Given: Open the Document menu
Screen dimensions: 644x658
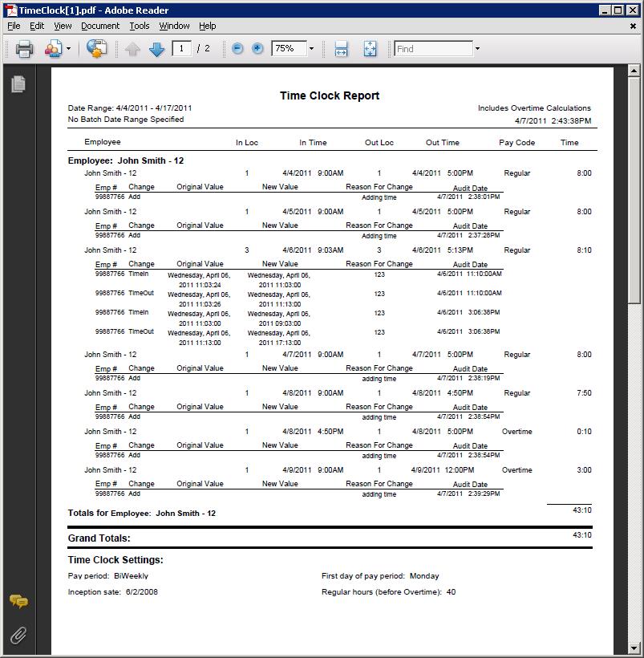Looking at the screenshot, I should (100, 26).
